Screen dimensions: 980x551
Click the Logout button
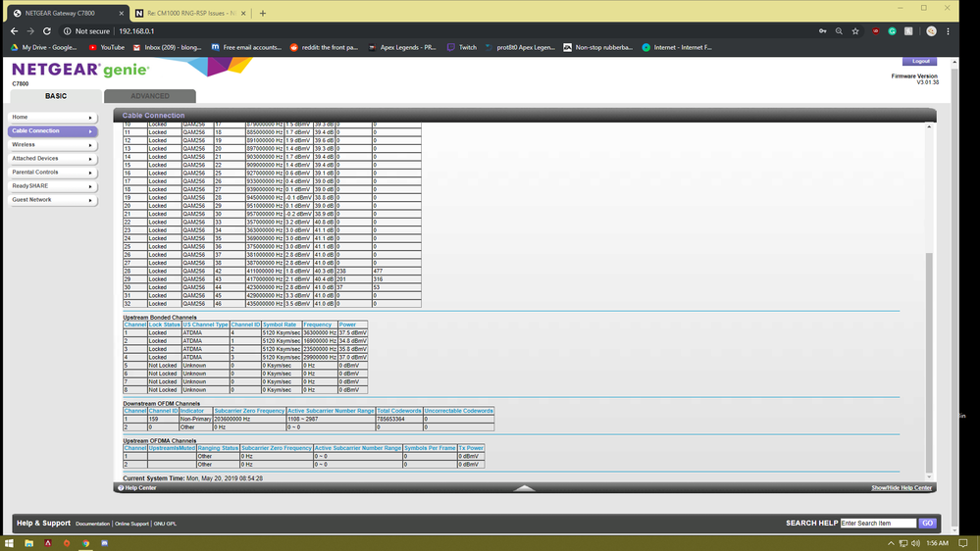[x=919, y=61]
